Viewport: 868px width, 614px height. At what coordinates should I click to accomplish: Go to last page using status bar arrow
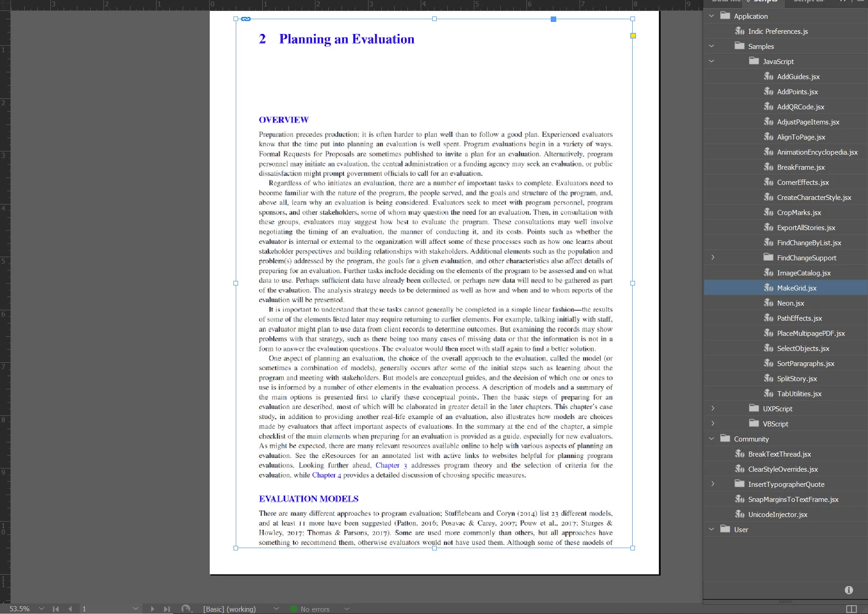click(167, 609)
